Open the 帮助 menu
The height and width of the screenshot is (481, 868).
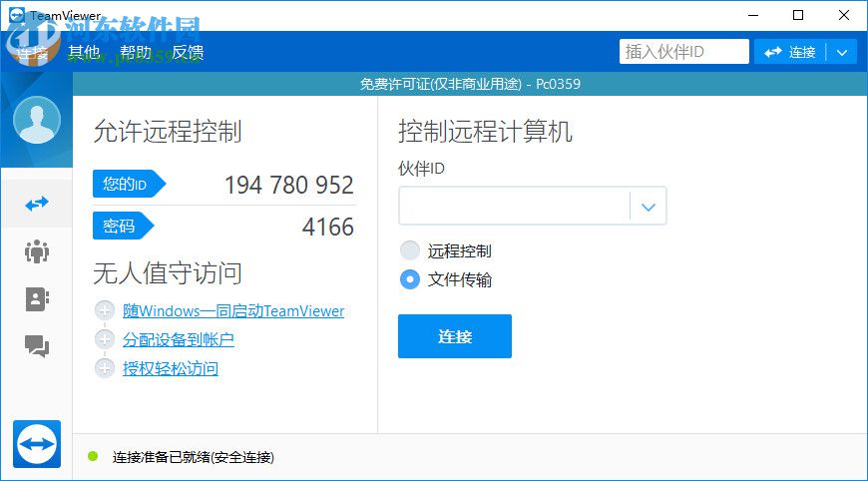[x=136, y=52]
